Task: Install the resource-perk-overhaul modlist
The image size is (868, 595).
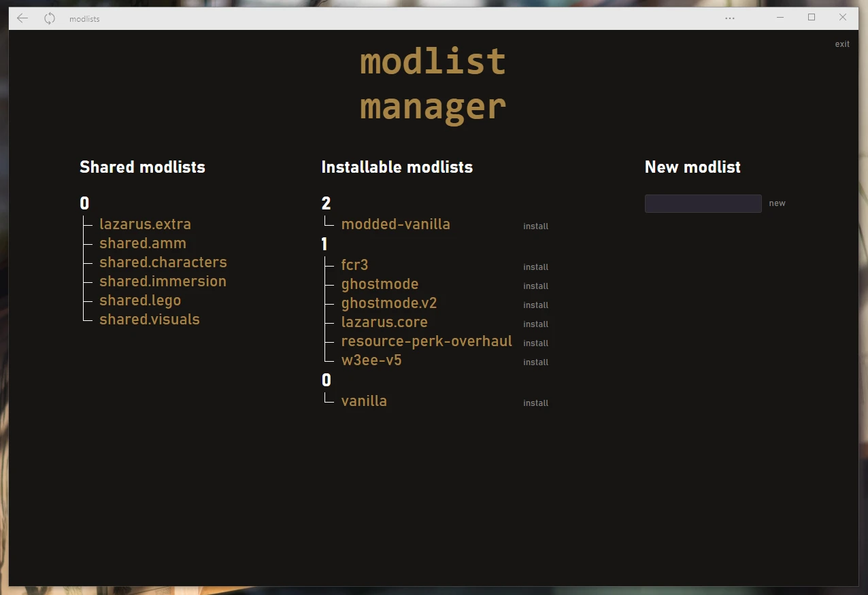Action: click(535, 343)
